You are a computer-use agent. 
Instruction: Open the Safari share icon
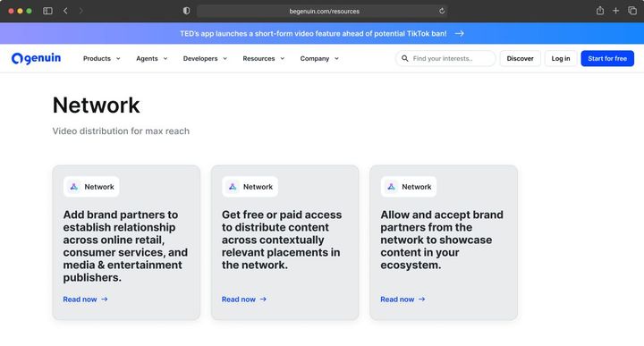(600, 11)
